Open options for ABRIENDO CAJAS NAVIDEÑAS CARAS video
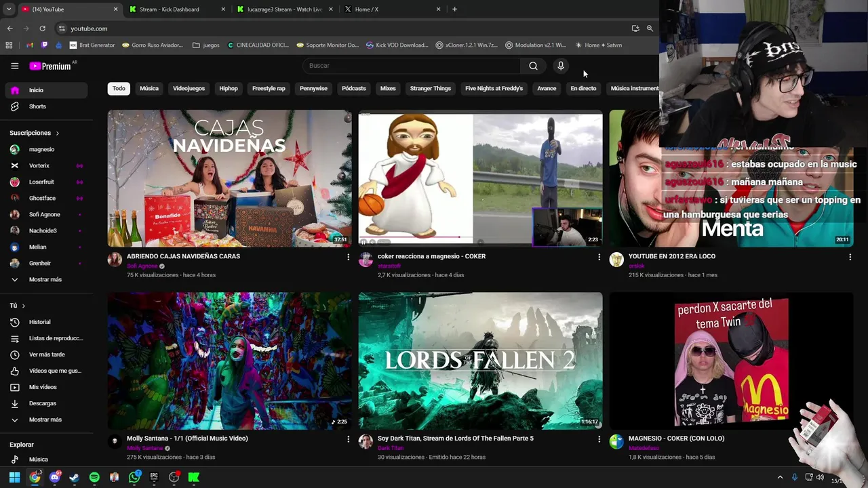The width and height of the screenshot is (868, 488). (349, 257)
